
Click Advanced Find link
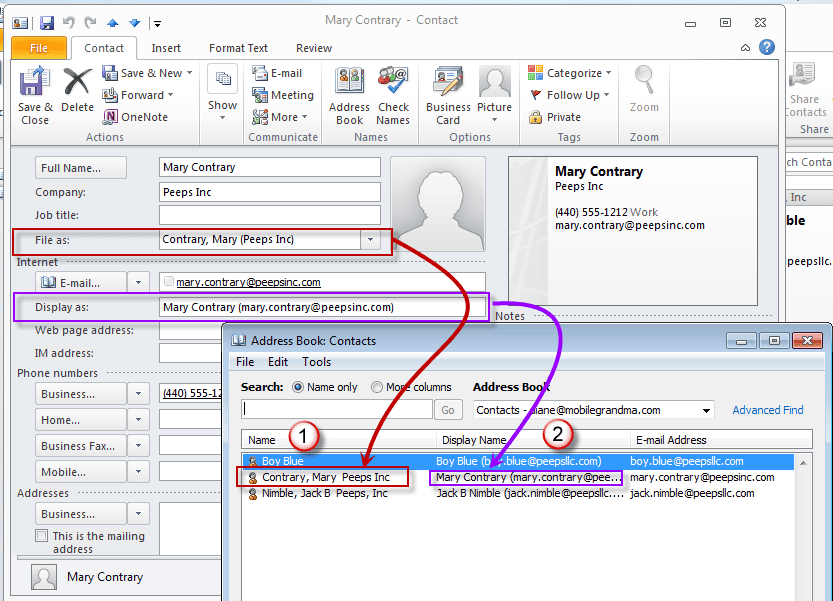pos(768,410)
